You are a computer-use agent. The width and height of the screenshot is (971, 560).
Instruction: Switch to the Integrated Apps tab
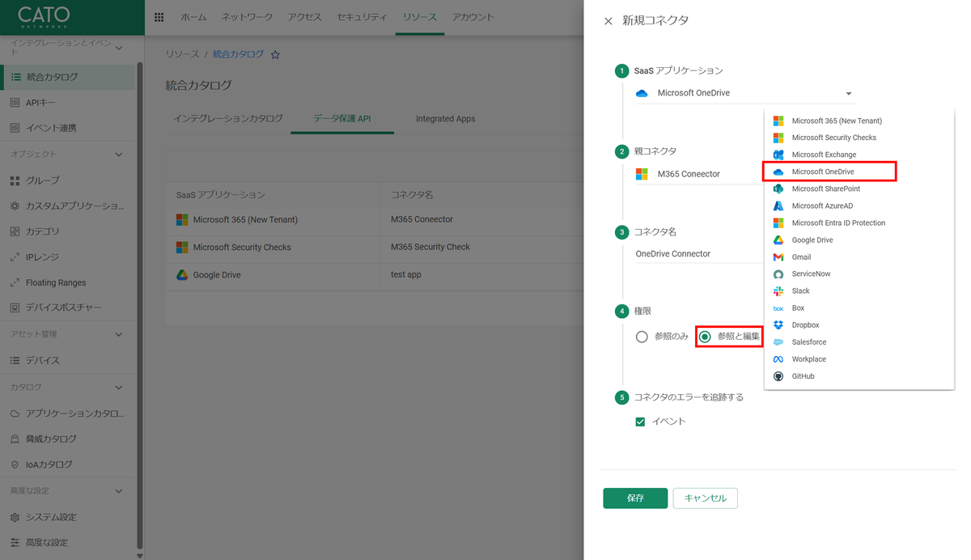click(x=445, y=119)
